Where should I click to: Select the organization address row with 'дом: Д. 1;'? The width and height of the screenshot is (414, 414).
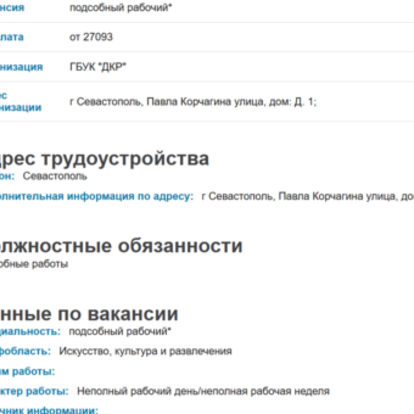tap(207, 101)
